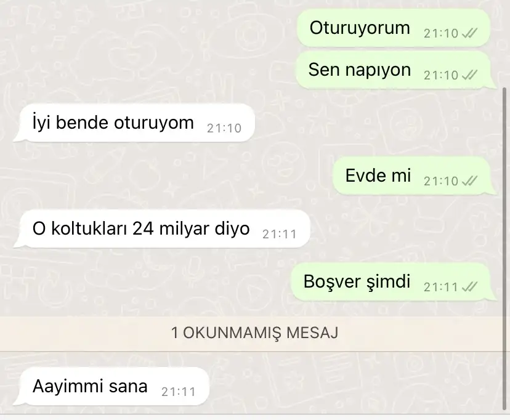
Task: Click the 21:10 time next to Sen napıyon
Action: 441,75
